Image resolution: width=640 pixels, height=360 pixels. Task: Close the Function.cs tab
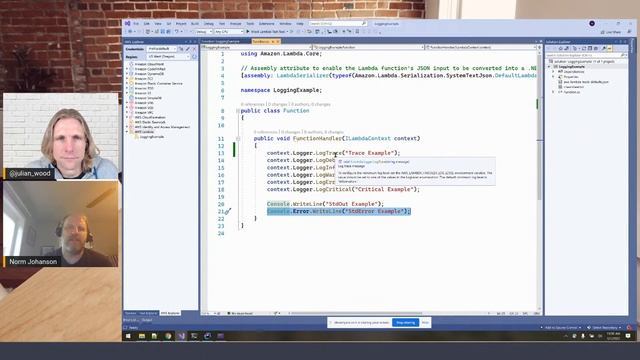(278, 42)
